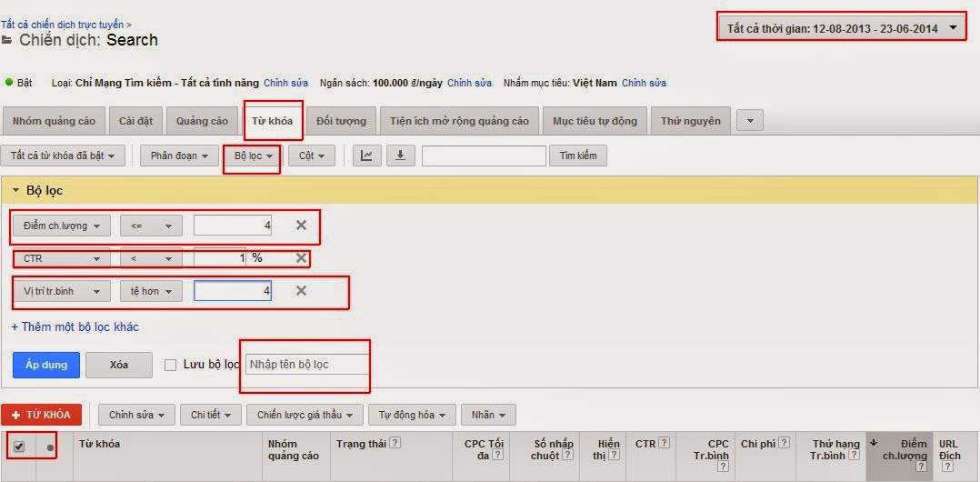Toggle the select-all keywords checkbox
Image resolution: width=980 pixels, height=482 pixels.
19,447
